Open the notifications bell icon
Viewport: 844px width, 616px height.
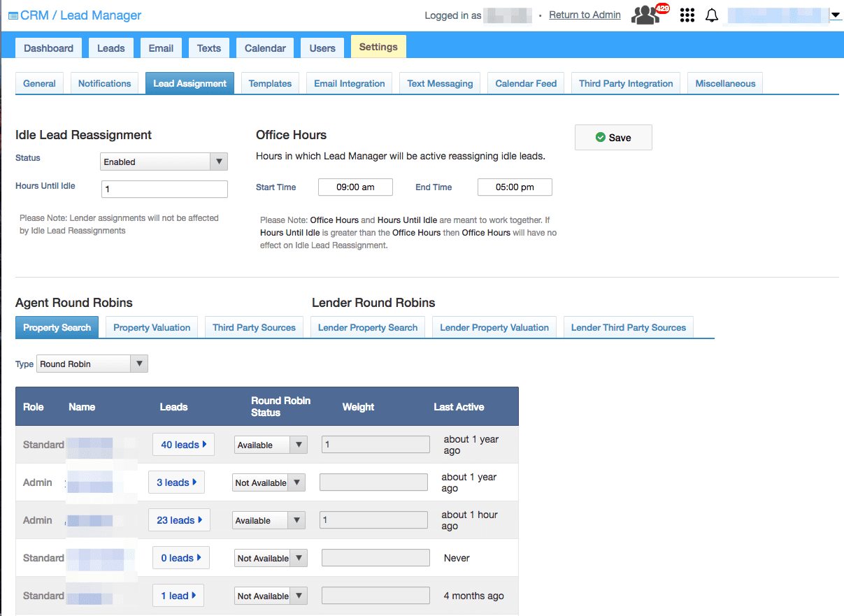[x=712, y=15]
